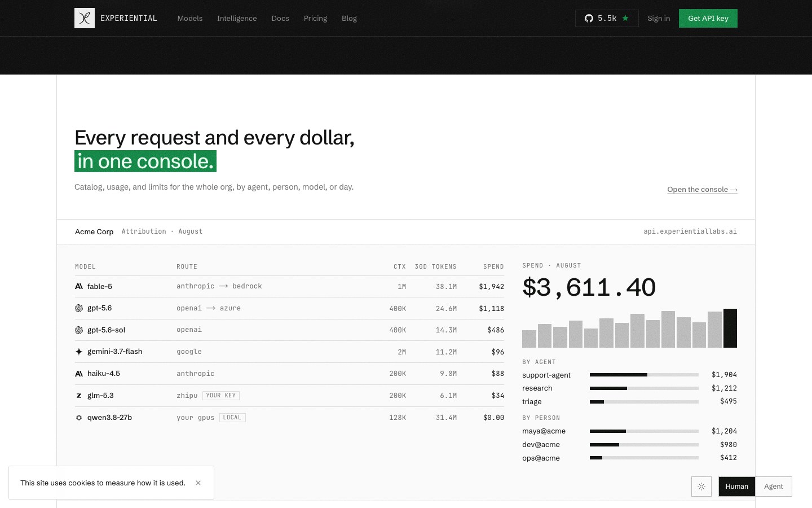Dismiss the cookie notice with the X
The width and height of the screenshot is (812, 508).
pyautogui.click(x=198, y=483)
